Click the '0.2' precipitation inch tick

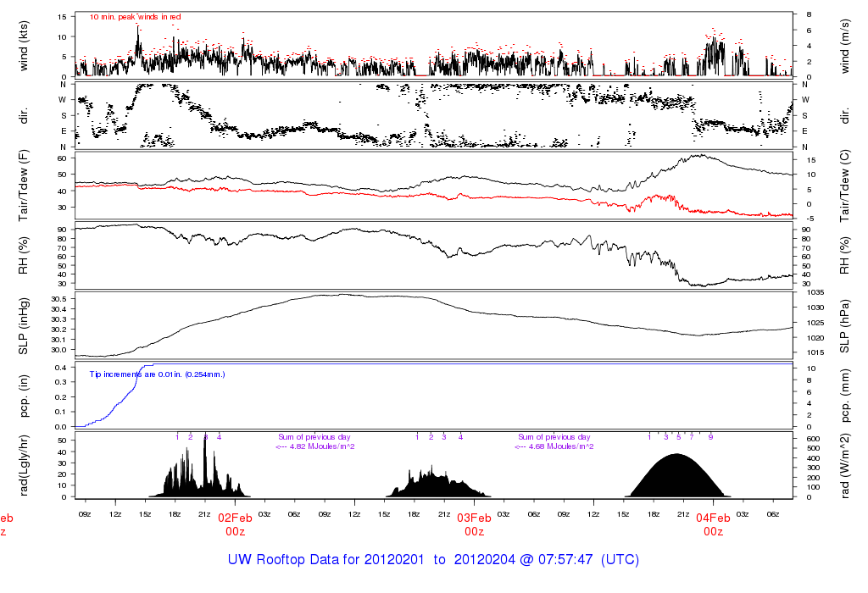click(x=61, y=397)
